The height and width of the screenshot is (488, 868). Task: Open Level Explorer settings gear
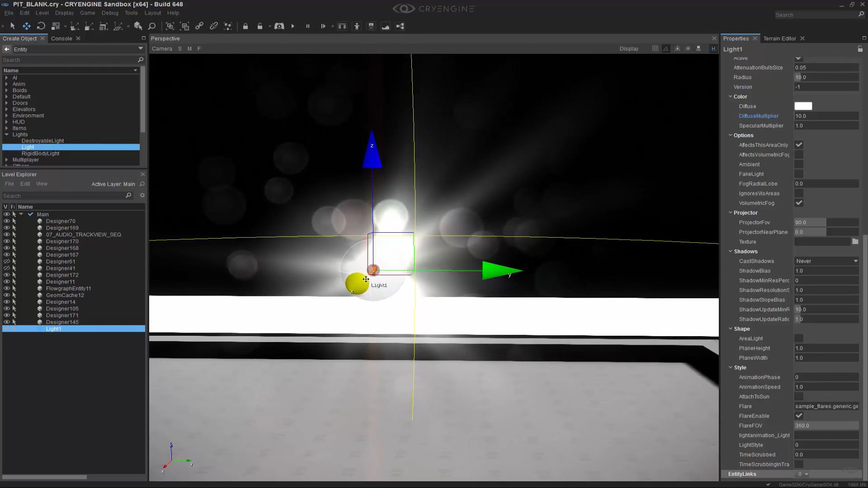142,196
